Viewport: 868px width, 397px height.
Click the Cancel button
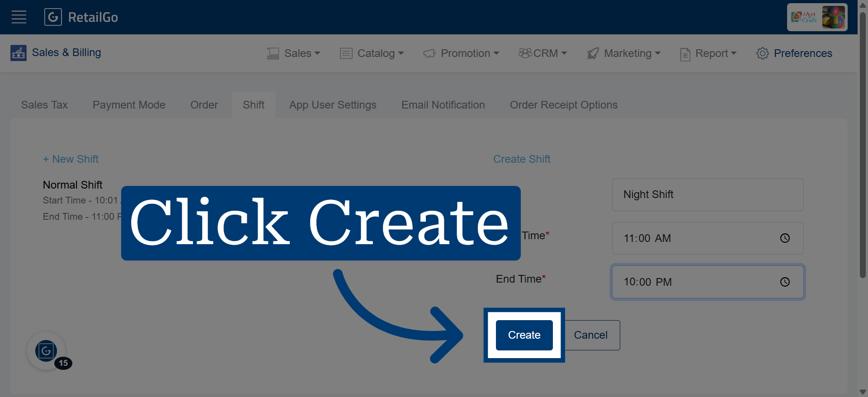click(x=590, y=335)
